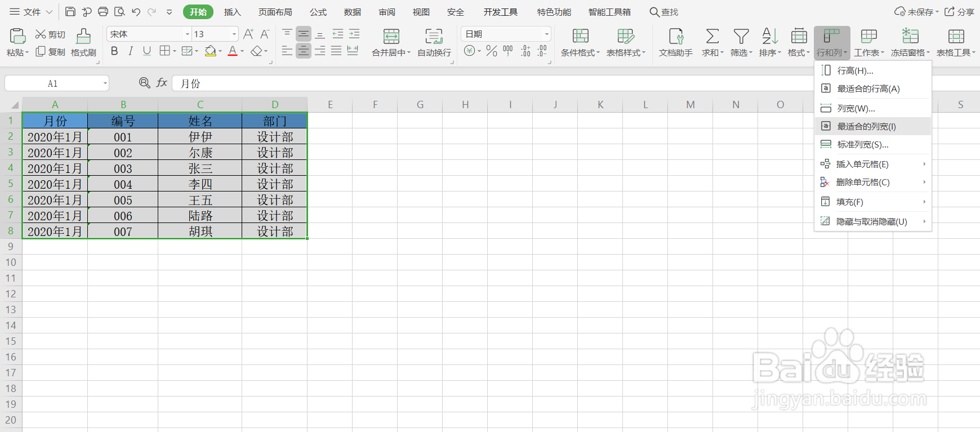Expand the 删除单元格 submenu
980x432 pixels.
[x=873, y=182]
